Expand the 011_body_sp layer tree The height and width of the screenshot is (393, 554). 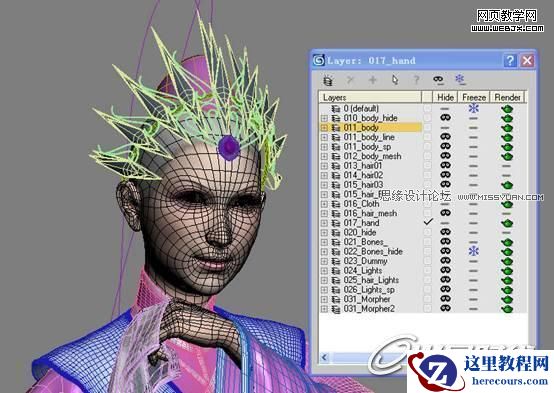click(324, 147)
